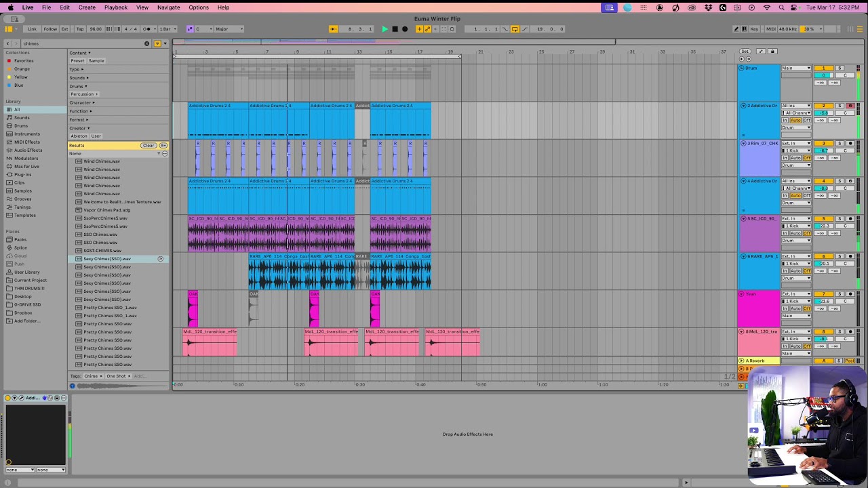Toggle computer MIDI keyboard icon
Image resolution: width=868 pixels, height=488 pixels.
[744, 29]
